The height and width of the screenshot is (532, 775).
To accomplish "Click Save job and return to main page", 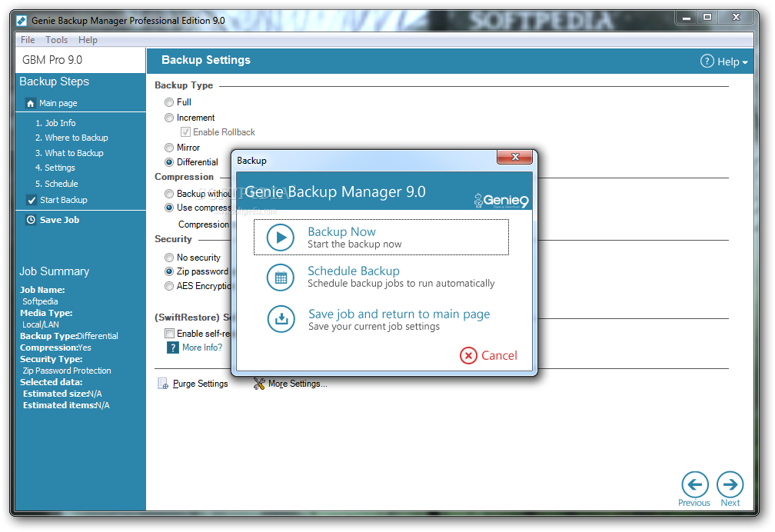I will point(399,314).
